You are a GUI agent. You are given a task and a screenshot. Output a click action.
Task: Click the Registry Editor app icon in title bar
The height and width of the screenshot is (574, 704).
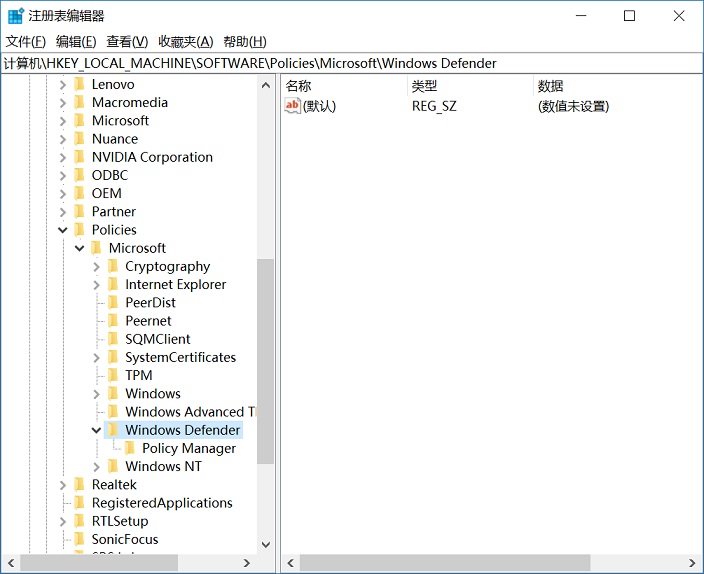point(16,16)
